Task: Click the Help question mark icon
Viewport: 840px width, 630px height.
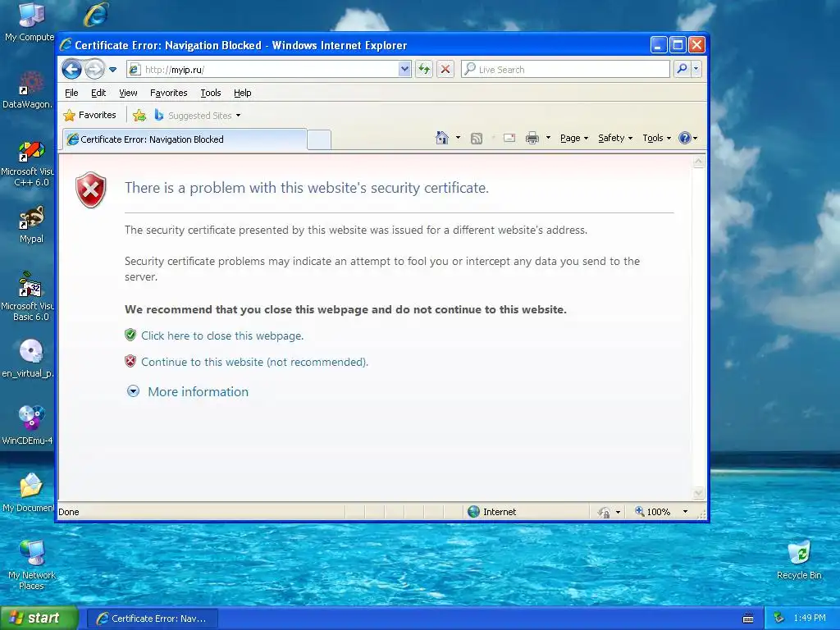Action: click(685, 138)
